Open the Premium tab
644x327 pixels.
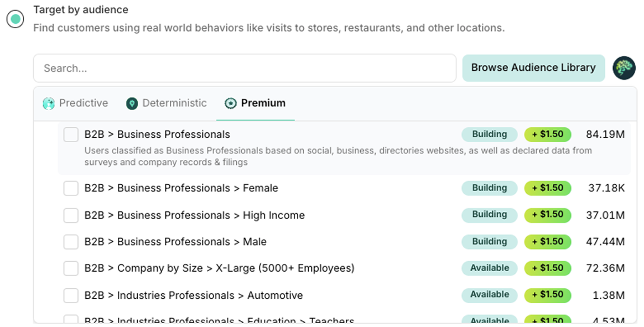pyautogui.click(x=255, y=103)
